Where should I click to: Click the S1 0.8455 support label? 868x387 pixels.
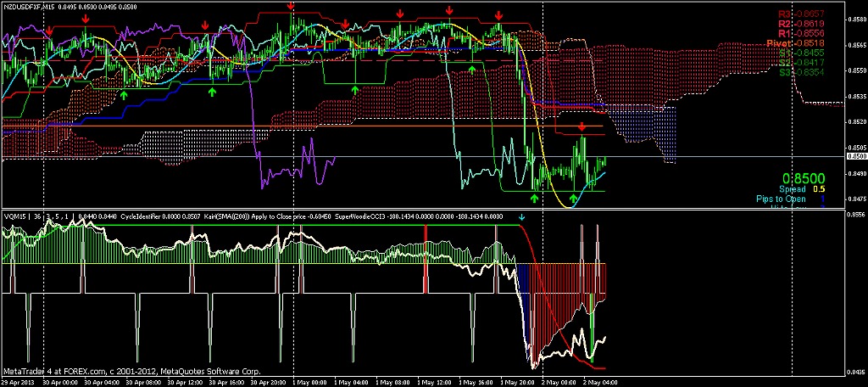click(x=802, y=53)
